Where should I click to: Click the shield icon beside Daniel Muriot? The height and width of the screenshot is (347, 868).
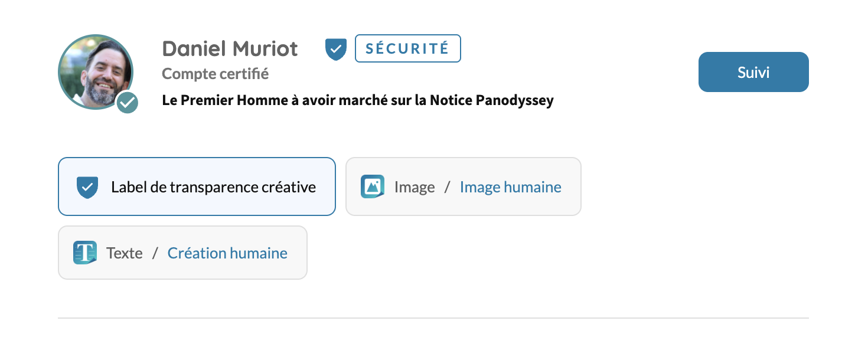click(x=336, y=49)
